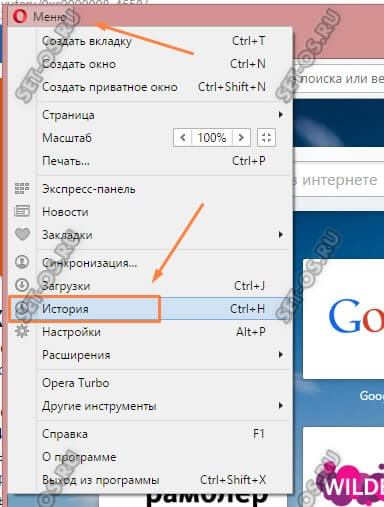This screenshot has height=507, width=384.
Task: Expand the Страница submenu arrow
Action: click(x=281, y=115)
